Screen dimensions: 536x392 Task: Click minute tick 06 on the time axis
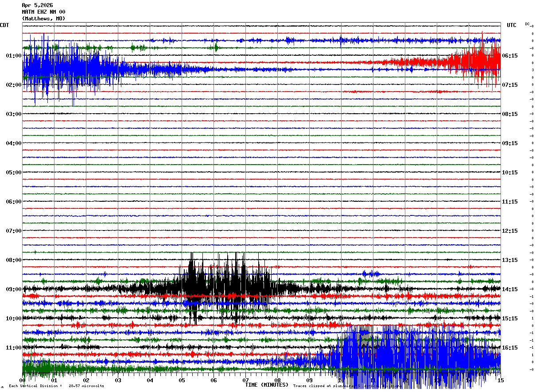214,380
